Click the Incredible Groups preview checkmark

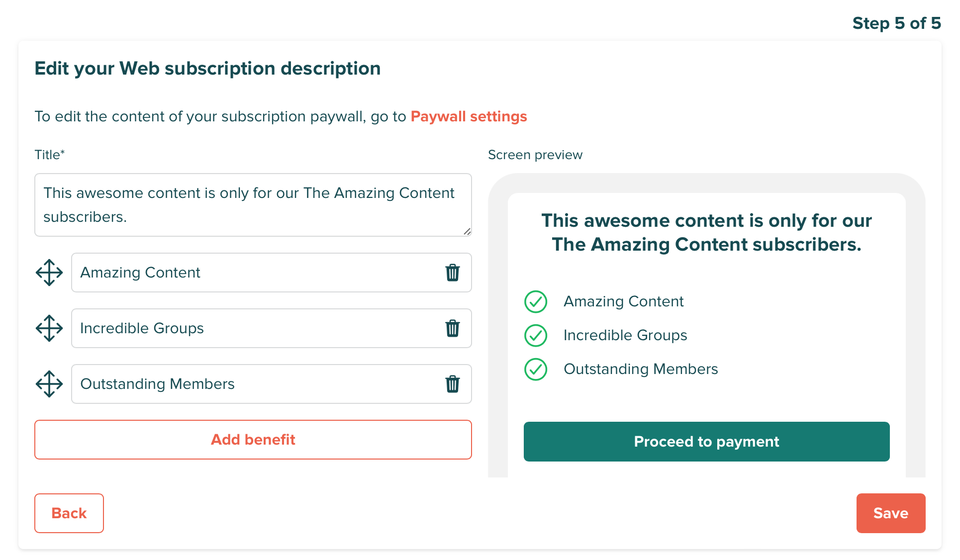tap(536, 335)
